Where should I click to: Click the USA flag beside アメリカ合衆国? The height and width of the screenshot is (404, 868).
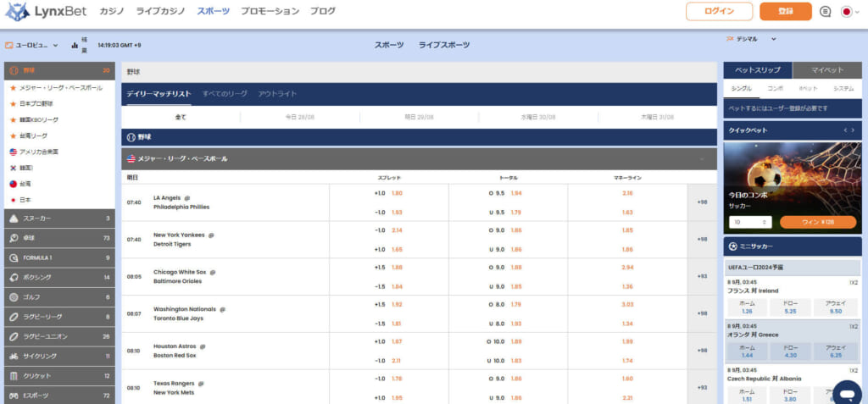pyautogui.click(x=14, y=152)
